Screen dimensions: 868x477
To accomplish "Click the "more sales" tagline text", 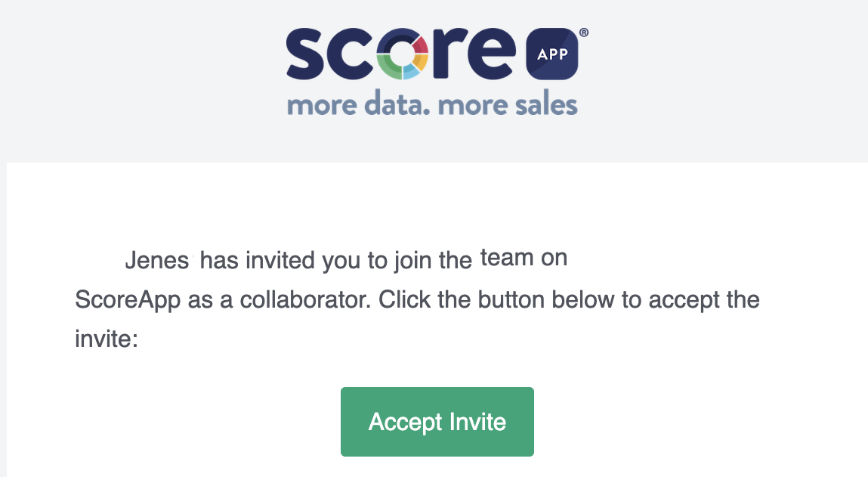I will [x=508, y=104].
